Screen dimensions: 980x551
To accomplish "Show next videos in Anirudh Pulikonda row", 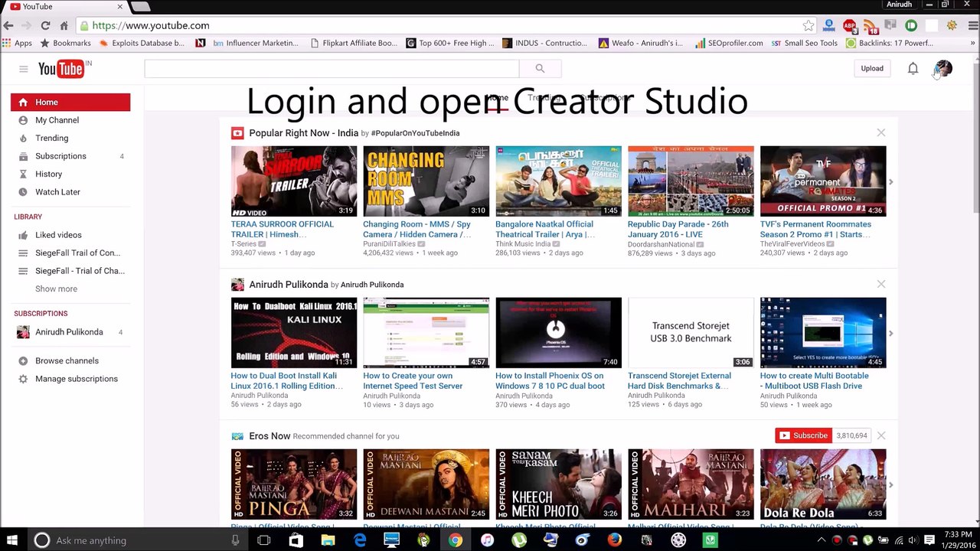I will [x=890, y=334].
